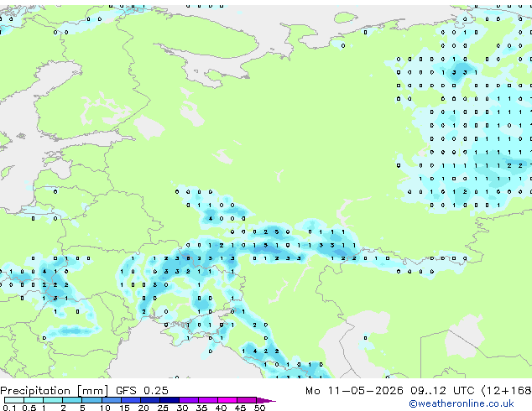The width and height of the screenshot is (532, 411).
Task: Click the '50' legend scale label
Action: point(259,408)
